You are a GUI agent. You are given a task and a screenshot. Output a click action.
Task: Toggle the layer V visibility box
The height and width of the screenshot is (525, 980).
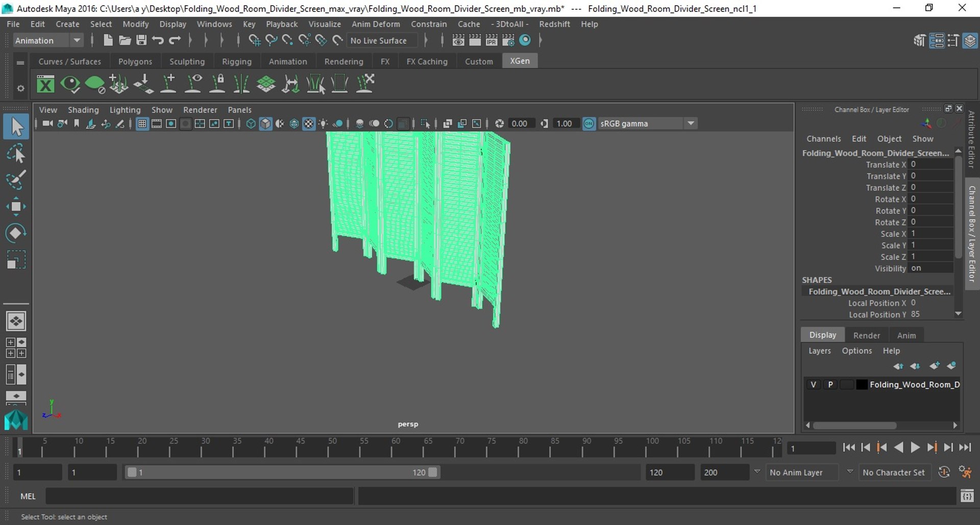pos(813,385)
